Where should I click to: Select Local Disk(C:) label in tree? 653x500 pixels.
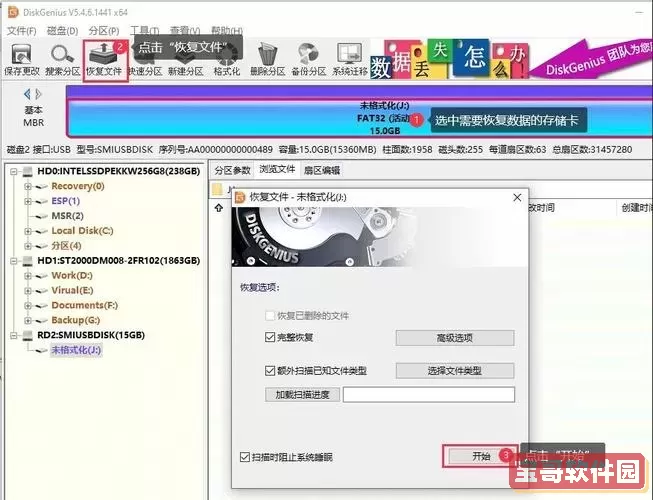click(82, 231)
